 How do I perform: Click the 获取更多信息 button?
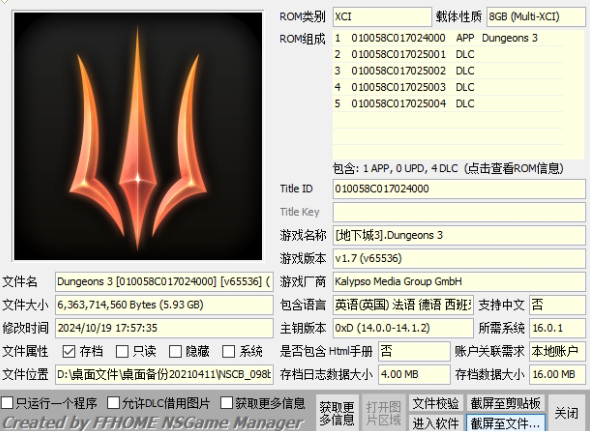coord(337,413)
